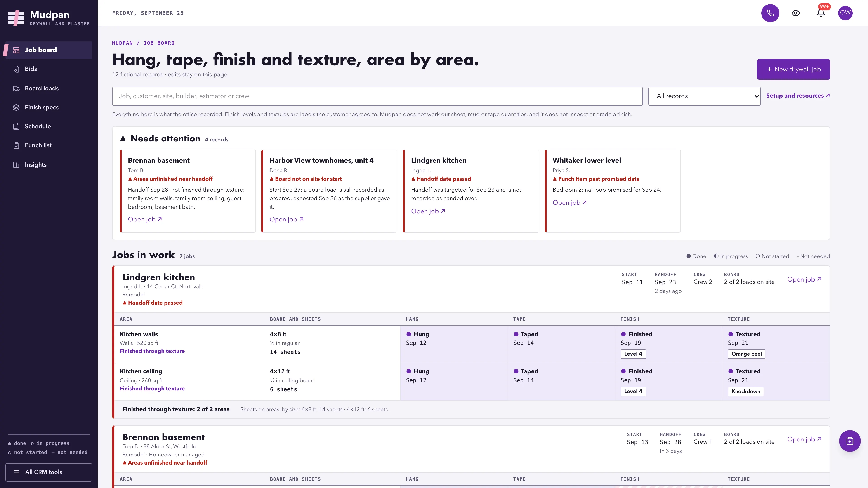The width and height of the screenshot is (868, 488).
Task: Open Finish specs in sidebar
Action: click(49, 107)
